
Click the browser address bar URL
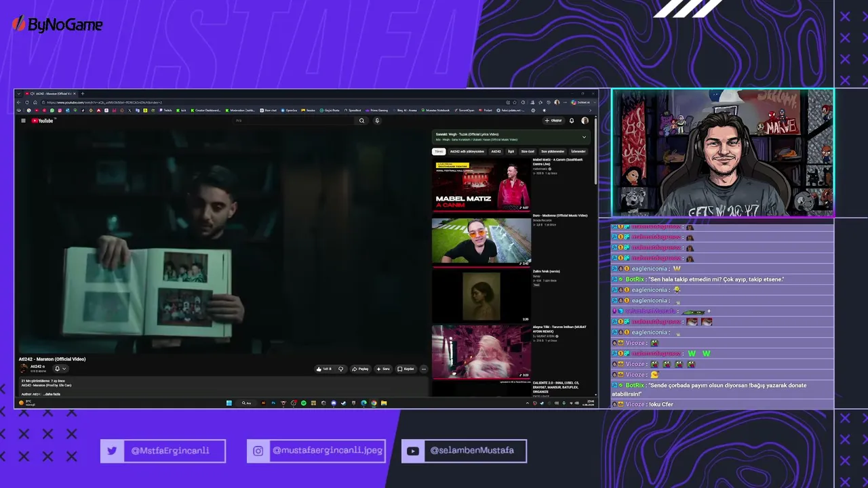coord(104,102)
